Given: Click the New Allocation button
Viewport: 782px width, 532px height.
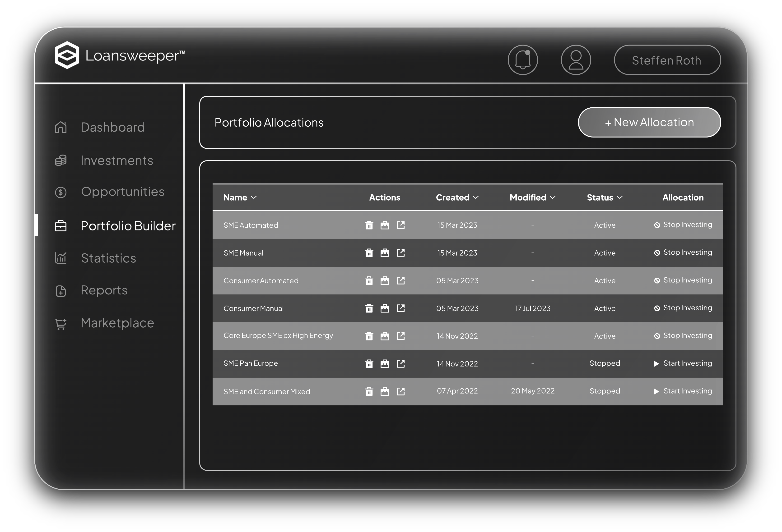Looking at the screenshot, I should coord(649,122).
